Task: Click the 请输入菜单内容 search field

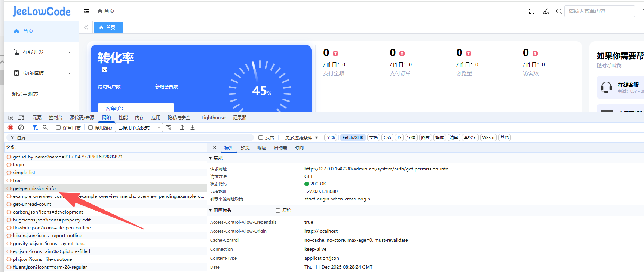Action: (599, 11)
